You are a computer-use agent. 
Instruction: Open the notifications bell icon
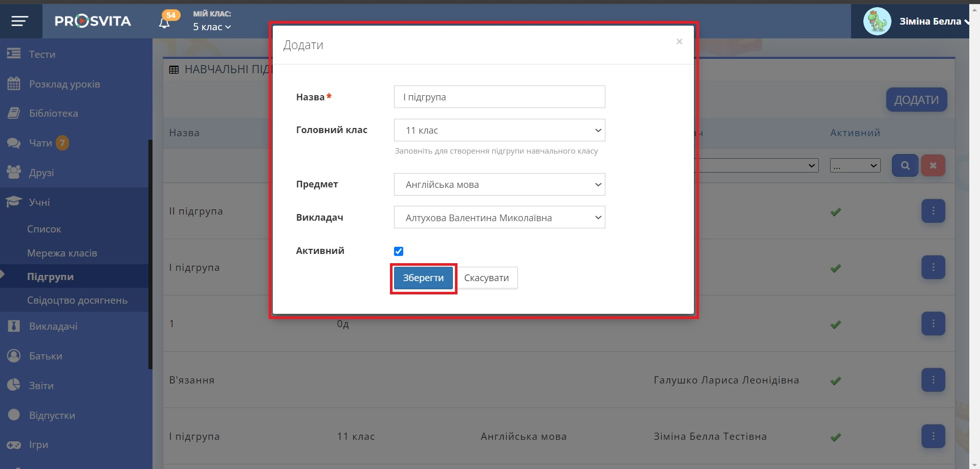click(164, 23)
